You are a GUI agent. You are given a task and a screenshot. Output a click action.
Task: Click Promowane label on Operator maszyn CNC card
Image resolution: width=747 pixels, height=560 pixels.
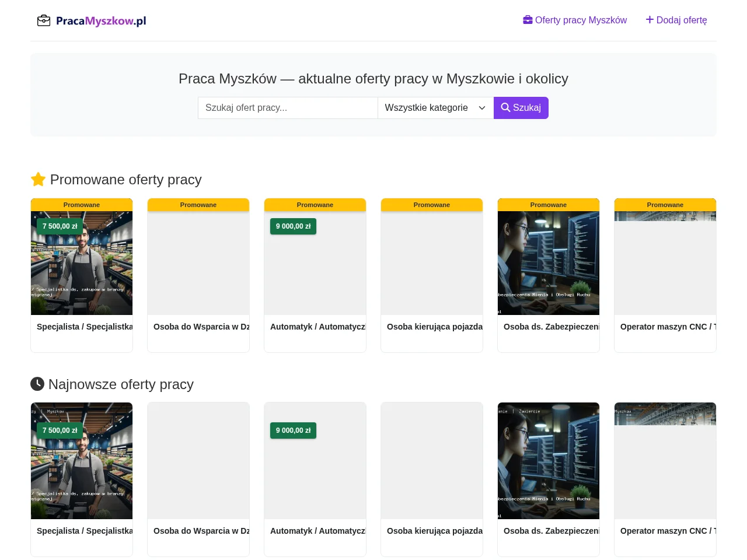tap(665, 205)
